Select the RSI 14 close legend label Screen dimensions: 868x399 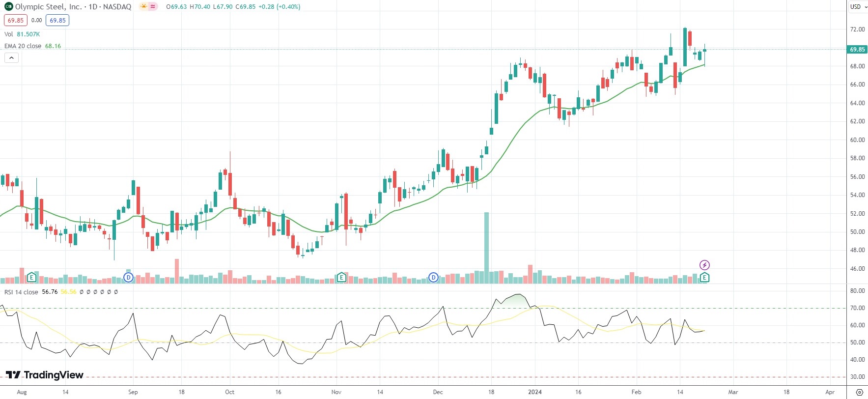pyautogui.click(x=21, y=292)
